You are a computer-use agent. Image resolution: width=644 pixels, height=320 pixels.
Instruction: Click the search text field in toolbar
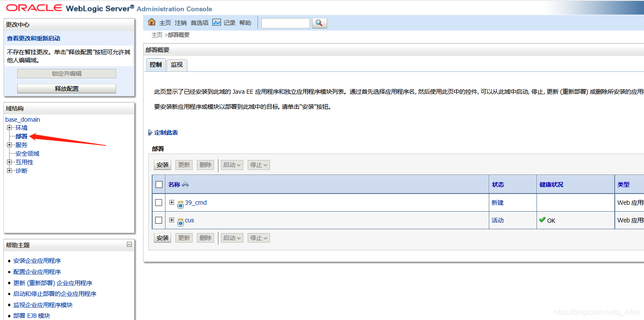pyautogui.click(x=285, y=23)
